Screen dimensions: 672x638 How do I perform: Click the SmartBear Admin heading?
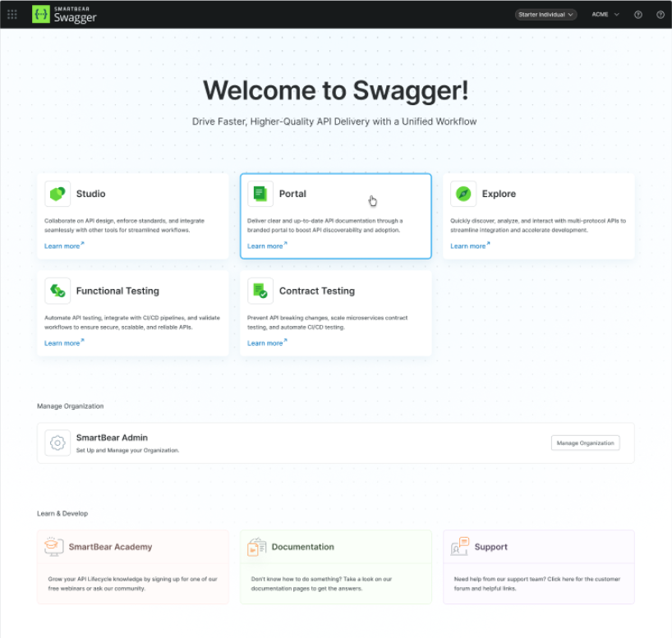(x=112, y=438)
